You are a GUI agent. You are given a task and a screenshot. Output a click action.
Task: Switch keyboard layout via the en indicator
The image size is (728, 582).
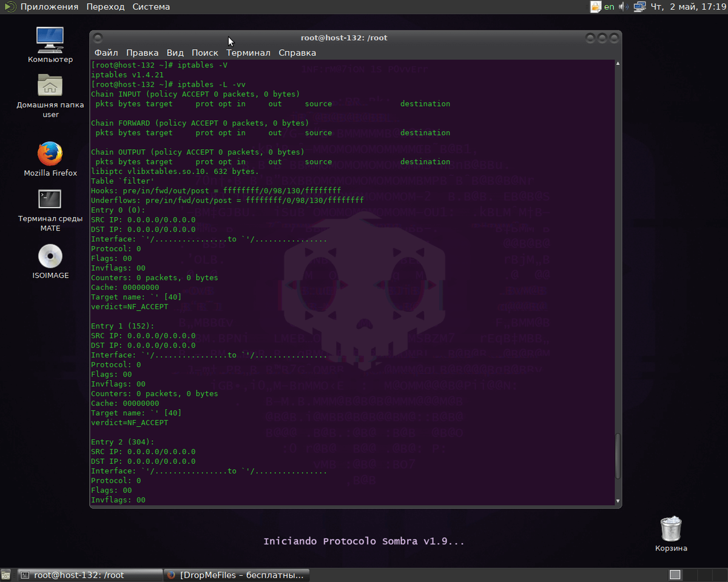[609, 7]
